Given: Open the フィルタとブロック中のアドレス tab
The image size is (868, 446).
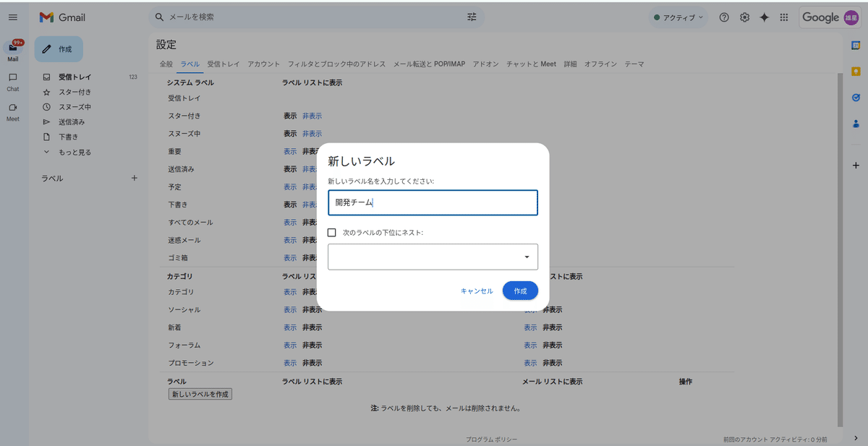Looking at the screenshot, I should pos(338,64).
